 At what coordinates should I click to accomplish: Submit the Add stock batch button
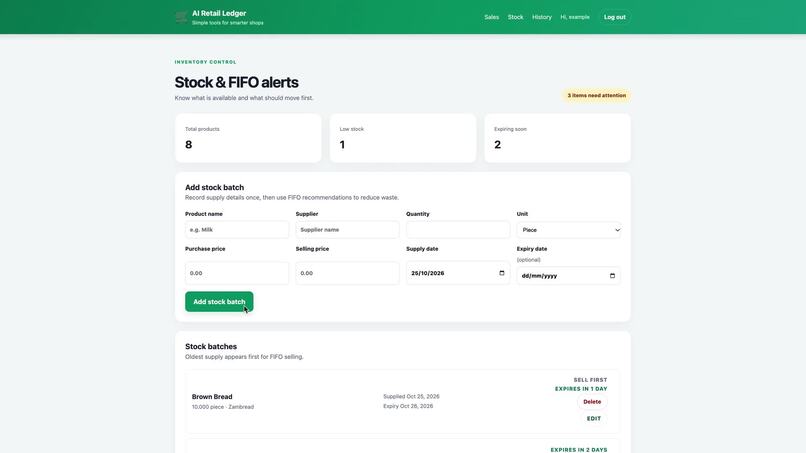pos(219,302)
